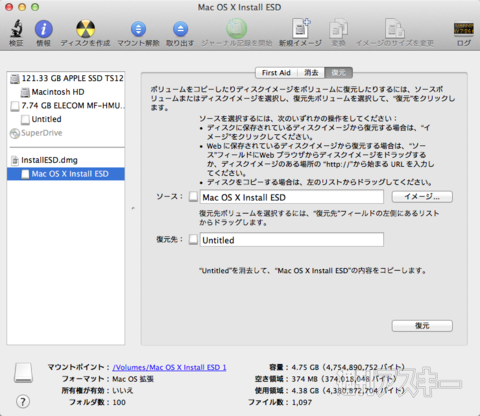480x416 pixels.
Task: Click the source volume icon beside ソース
Action: click(x=193, y=196)
